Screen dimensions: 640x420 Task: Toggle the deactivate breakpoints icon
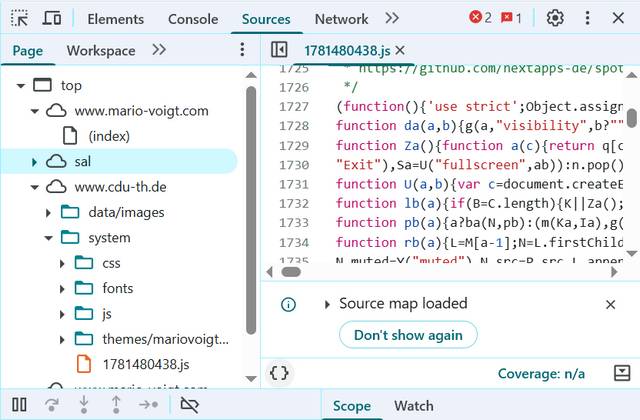(x=189, y=404)
